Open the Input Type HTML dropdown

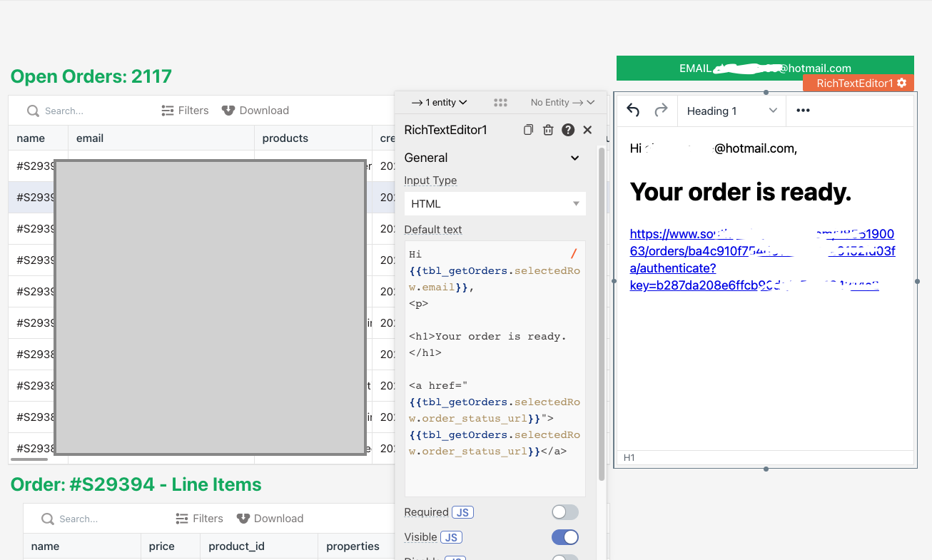pyautogui.click(x=495, y=204)
